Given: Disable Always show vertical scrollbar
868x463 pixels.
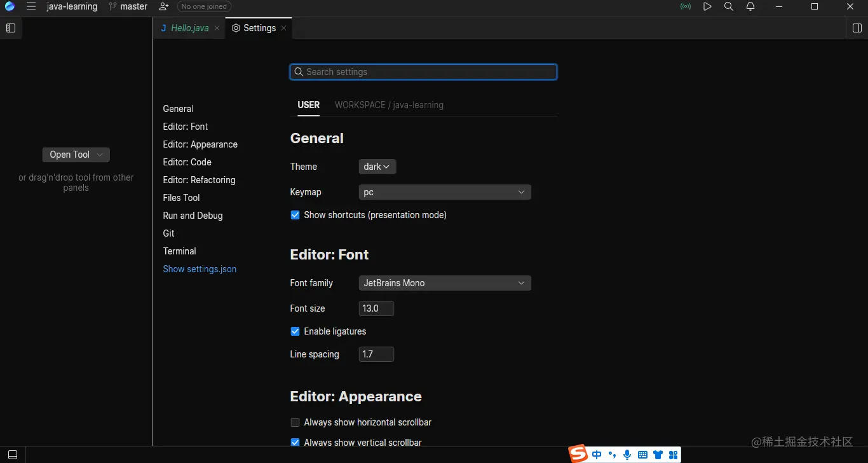Looking at the screenshot, I should tap(295, 443).
